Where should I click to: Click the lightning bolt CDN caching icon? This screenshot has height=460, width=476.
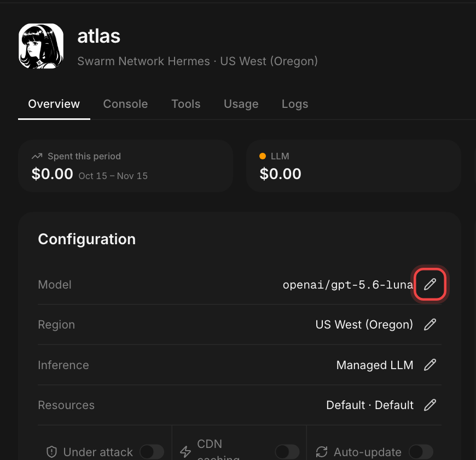(185, 452)
